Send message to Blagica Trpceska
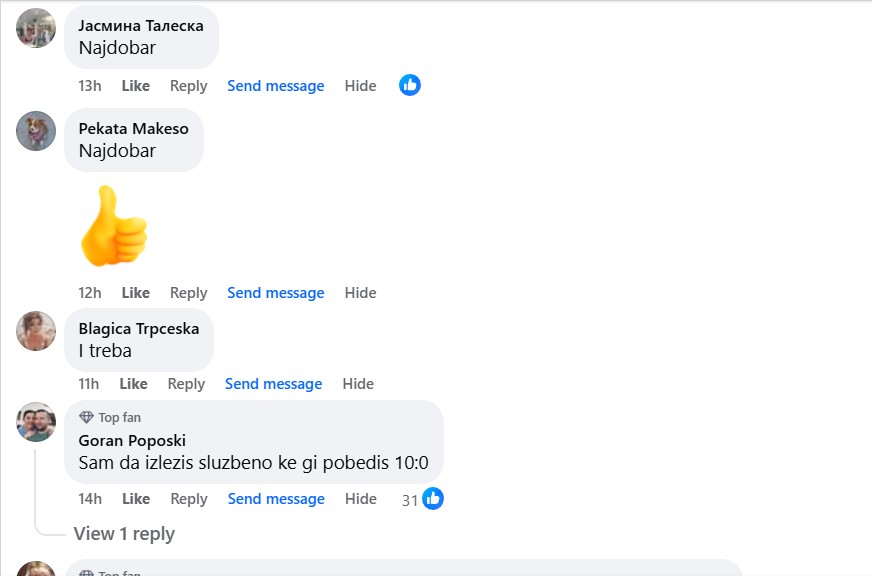Viewport: 872px width, 576px height. pos(274,384)
